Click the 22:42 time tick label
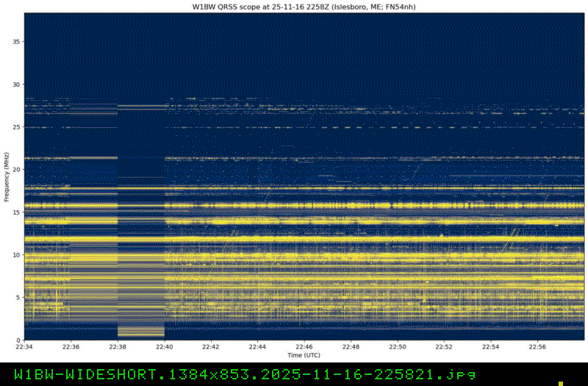 211,347
